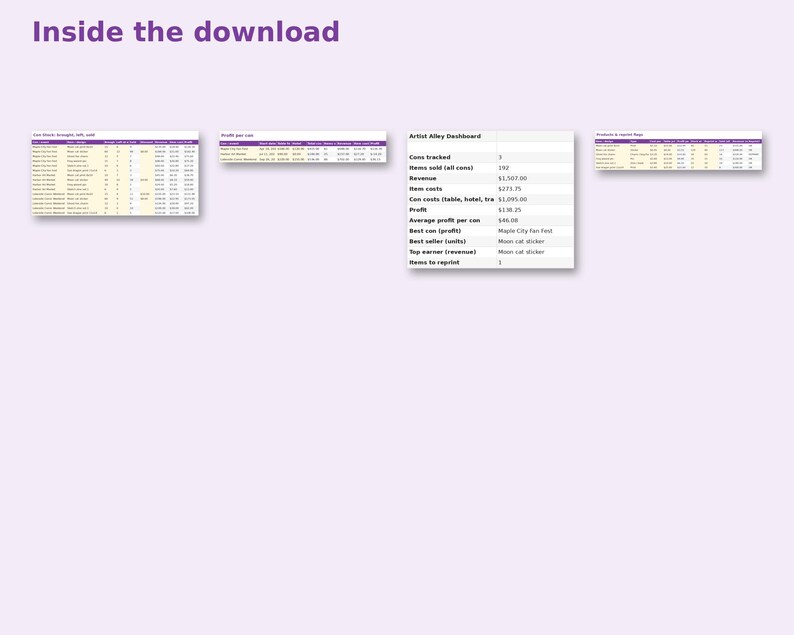Select the profit value $138.25
Screen dimensions: 794x635
click(x=509, y=210)
